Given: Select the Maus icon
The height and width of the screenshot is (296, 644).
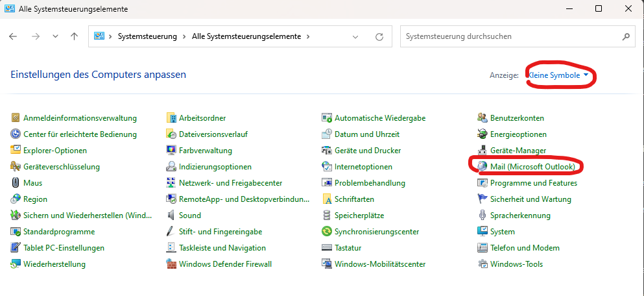Looking at the screenshot, I should 16,182.
